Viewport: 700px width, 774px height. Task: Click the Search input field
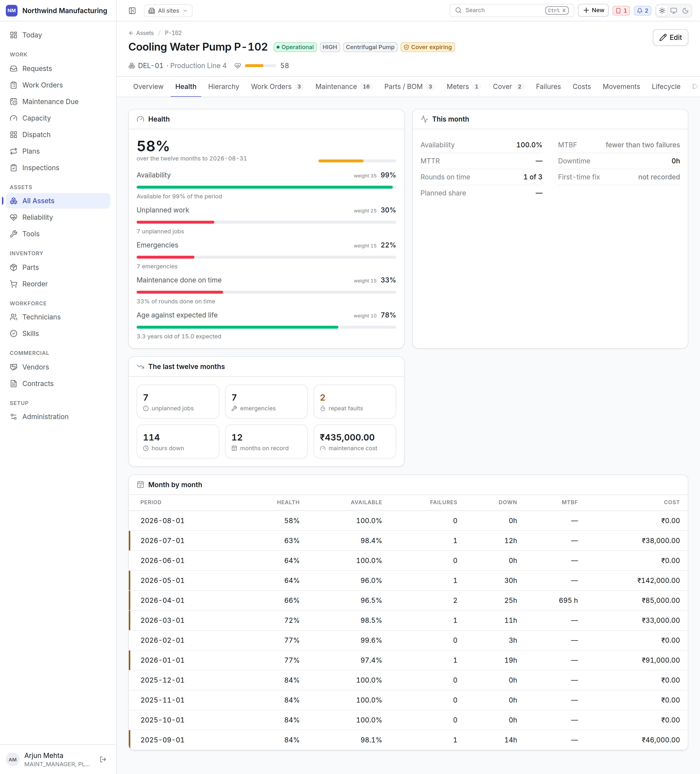coord(511,10)
